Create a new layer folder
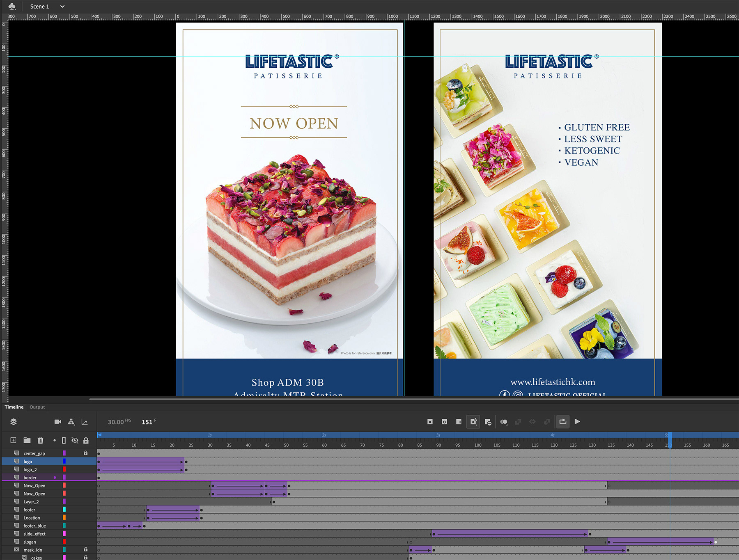This screenshot has width=739, height=560. click(x=27, y=440)
